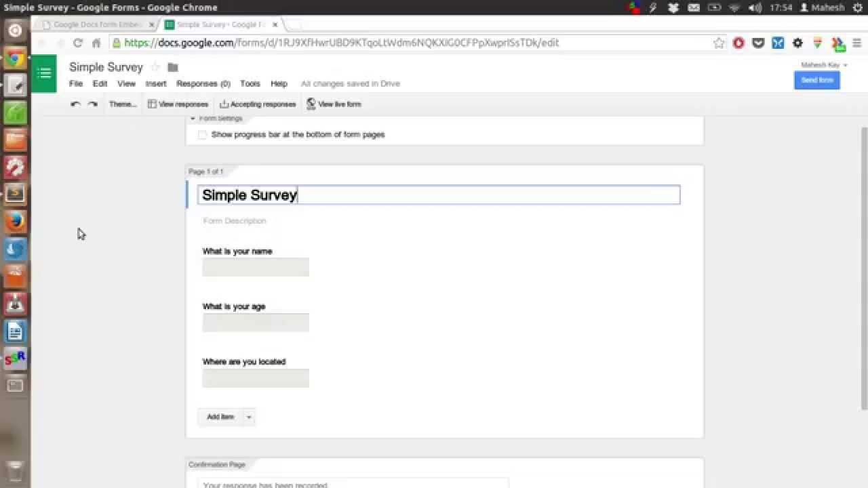The height and width of the screenshot is (488, 868).
Task: Launch Google Chrome from the dock
Action: [15, 58]
